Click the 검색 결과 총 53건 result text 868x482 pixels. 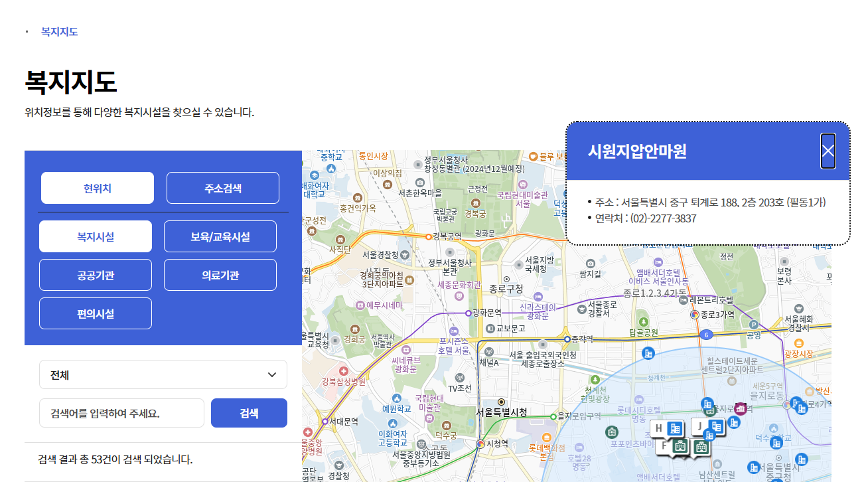(115, 459)
